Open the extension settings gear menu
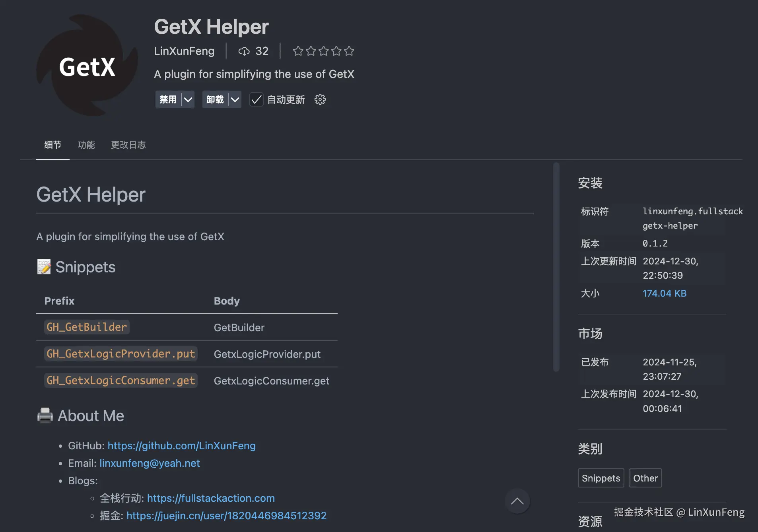Viewport: 758px width, 532px height. coord(320,99)
